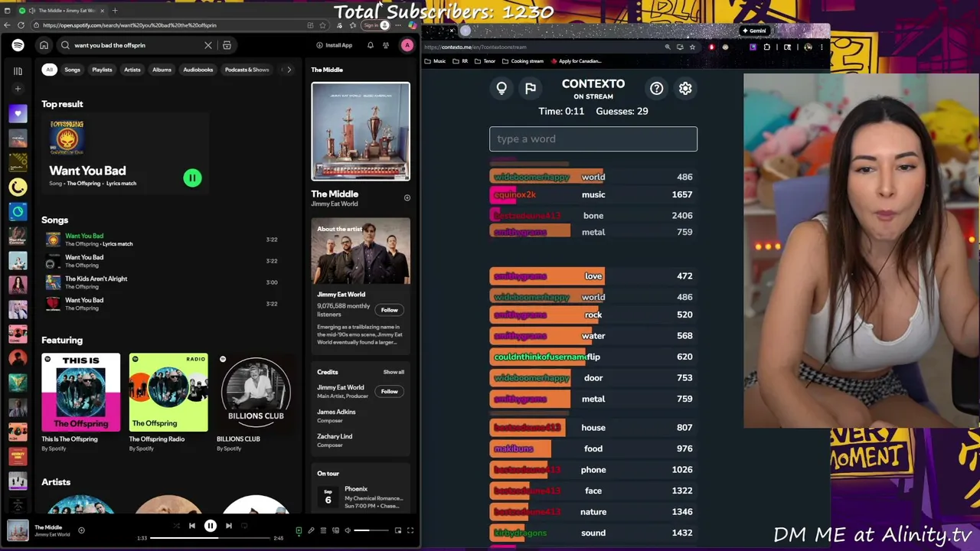
Task: Toggle the Now Playing view
Action: pyautogui.click(x=299, y=530)
